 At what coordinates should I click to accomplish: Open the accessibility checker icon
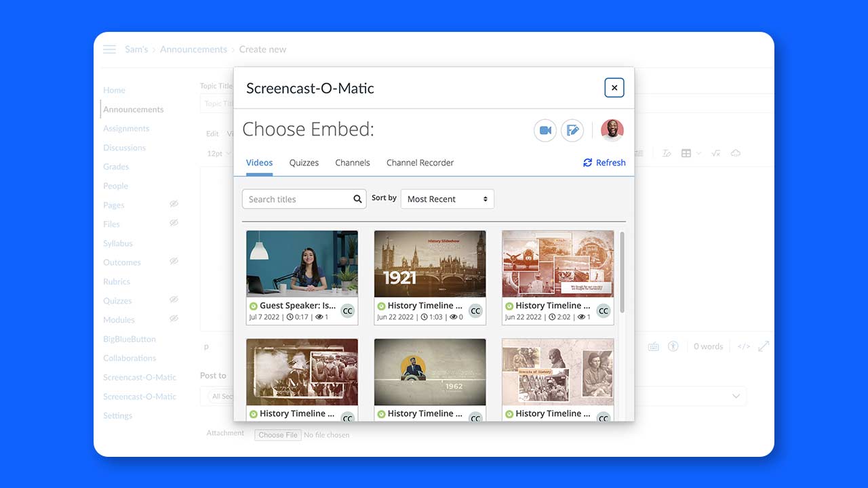[673, 346]
